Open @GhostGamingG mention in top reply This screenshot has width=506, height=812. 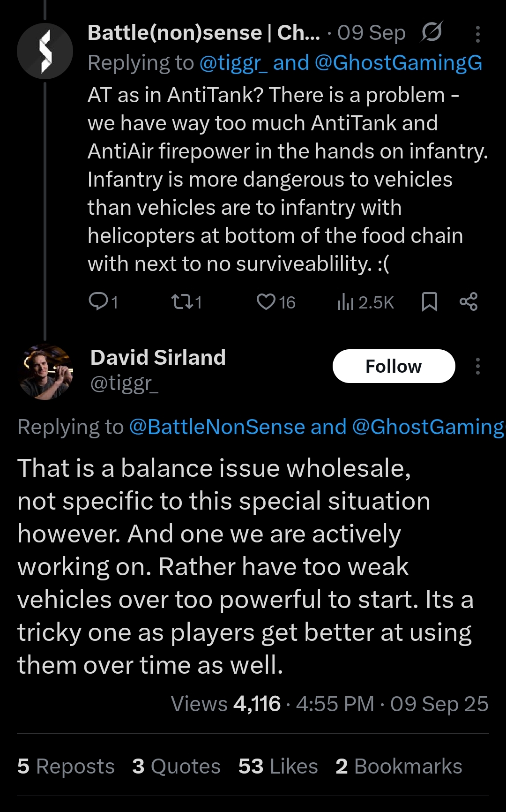click(x=398, y=63)
